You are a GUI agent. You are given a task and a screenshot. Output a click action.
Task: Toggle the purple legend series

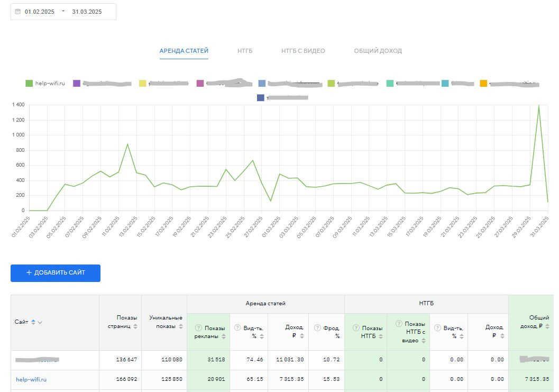pyautogui.click(x=77, y=83)
